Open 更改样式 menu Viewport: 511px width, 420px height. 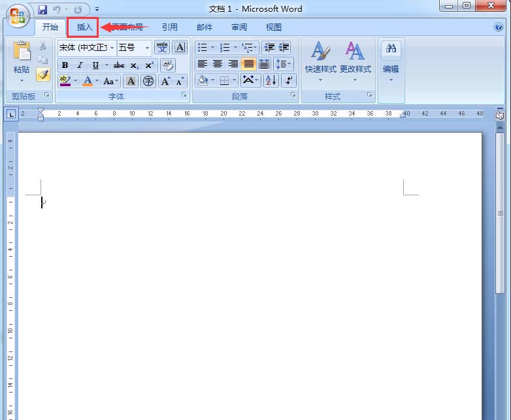click(355, 62)
